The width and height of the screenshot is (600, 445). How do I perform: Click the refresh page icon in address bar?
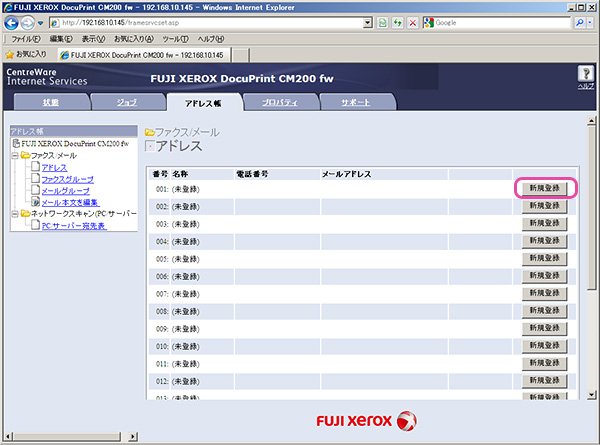coord(398,22)
